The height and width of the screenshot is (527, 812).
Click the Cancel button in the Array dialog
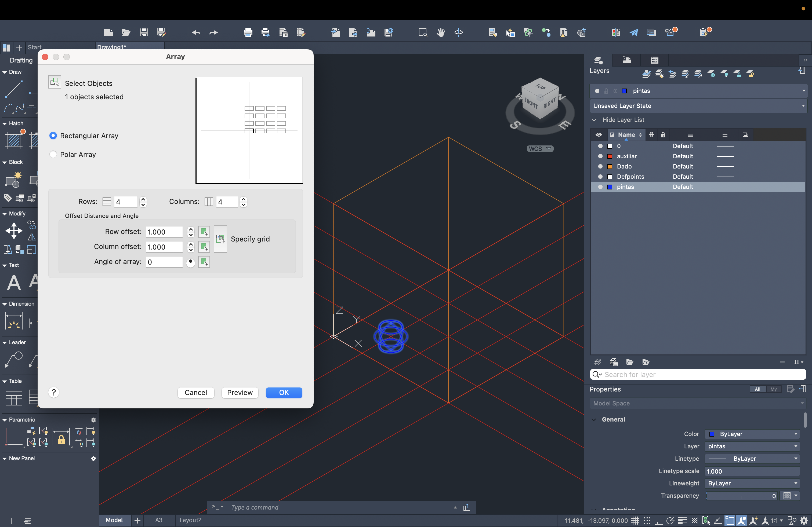point(196,392)
